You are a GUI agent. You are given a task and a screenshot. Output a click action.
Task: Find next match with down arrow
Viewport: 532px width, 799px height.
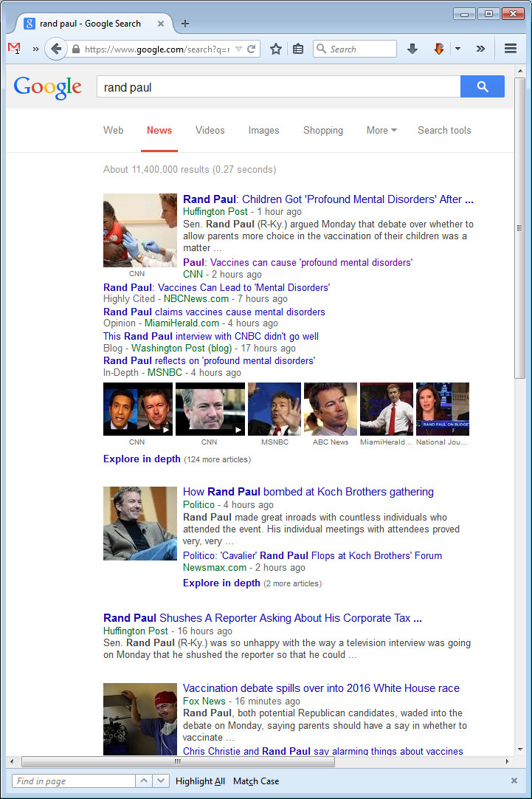pyautogui.click(x=161, y=781)
